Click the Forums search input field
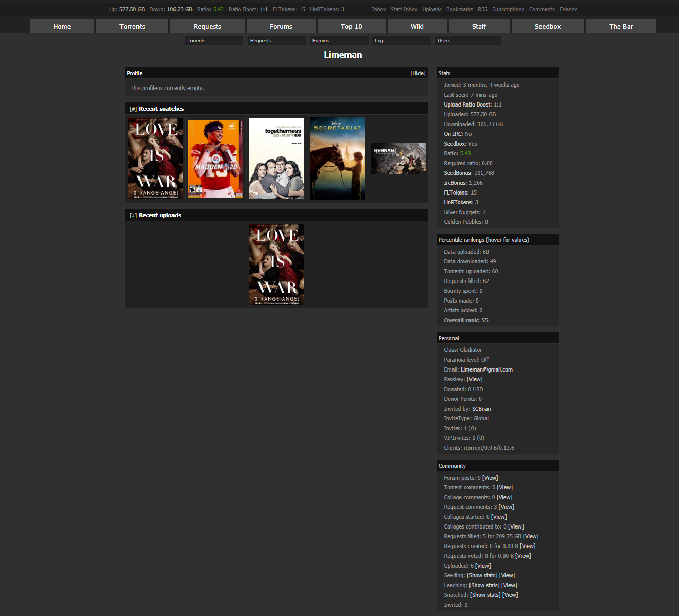Viewport: 679px width, 616px height. (x=339, y=40)
